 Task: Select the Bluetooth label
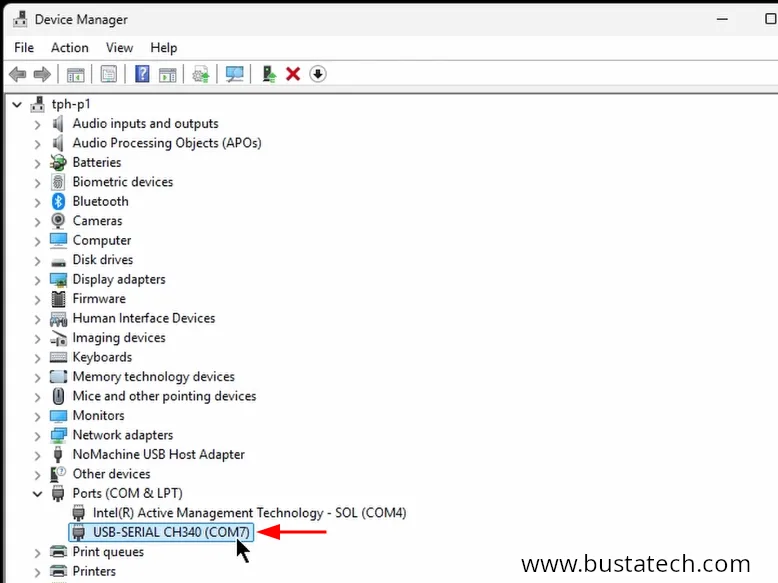(x=100, y=201)
